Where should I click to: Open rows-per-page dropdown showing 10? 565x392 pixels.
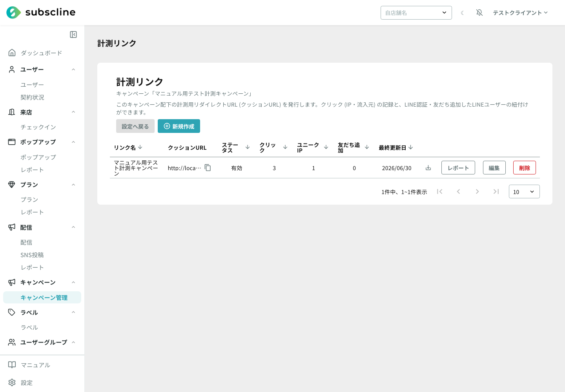point(524,192)
